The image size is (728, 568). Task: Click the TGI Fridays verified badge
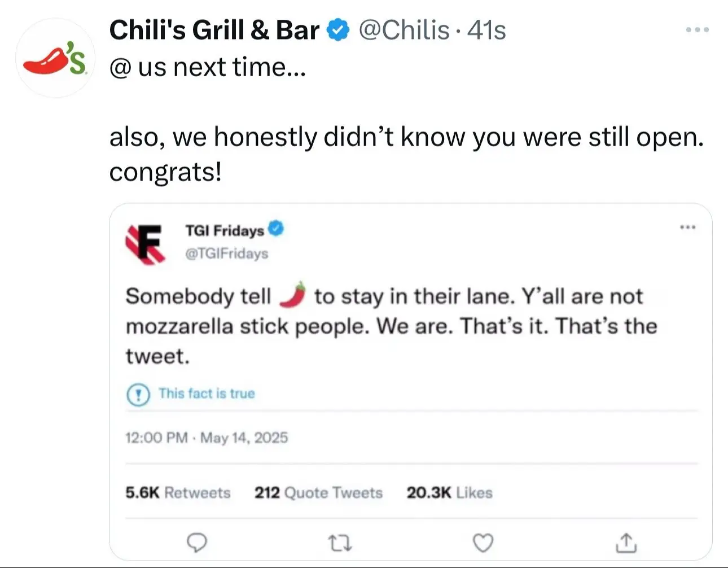tap(276, 229)
